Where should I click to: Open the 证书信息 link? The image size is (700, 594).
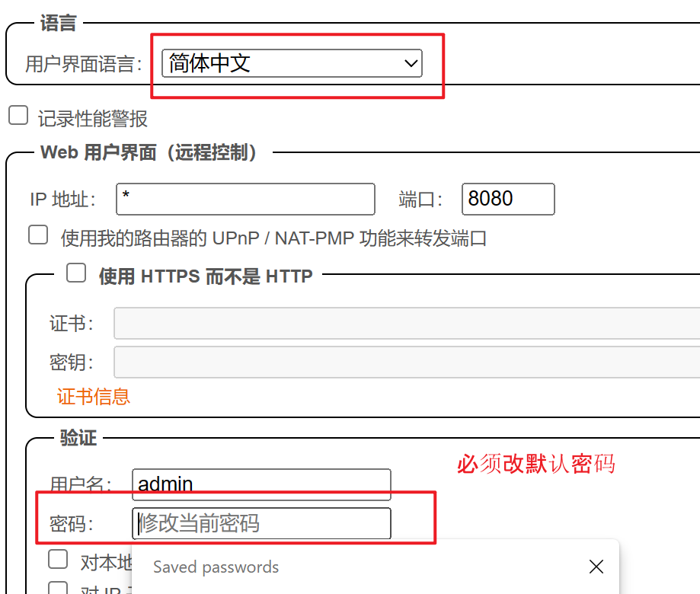[93, 398]
